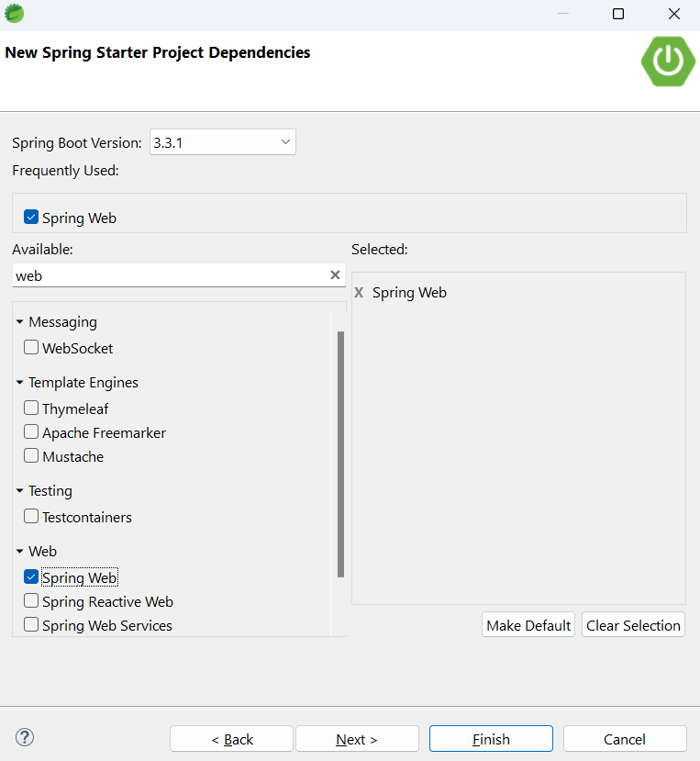Collapse the Messaging category
Viewport: 700px width, 761px height.
[20, 322]
